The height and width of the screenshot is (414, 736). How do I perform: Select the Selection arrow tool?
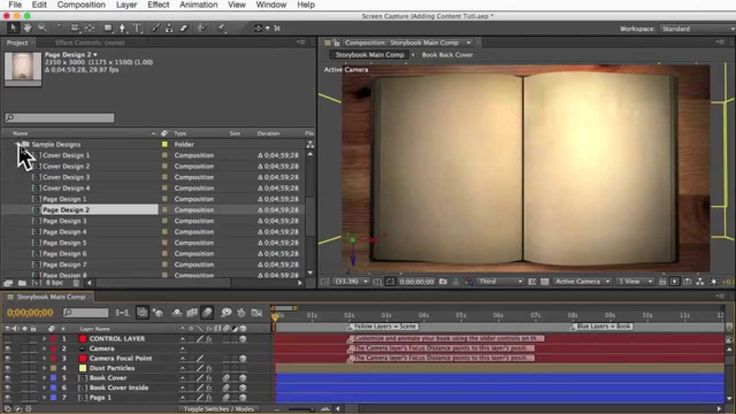point(13,28)
